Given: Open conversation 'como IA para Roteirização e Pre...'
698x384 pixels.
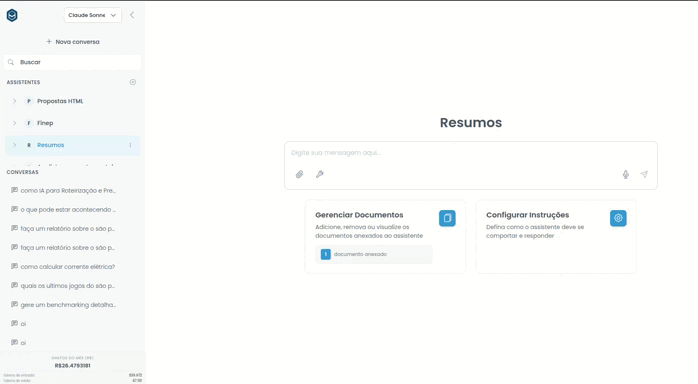Looking at the screenshot, I should (68, 190).
